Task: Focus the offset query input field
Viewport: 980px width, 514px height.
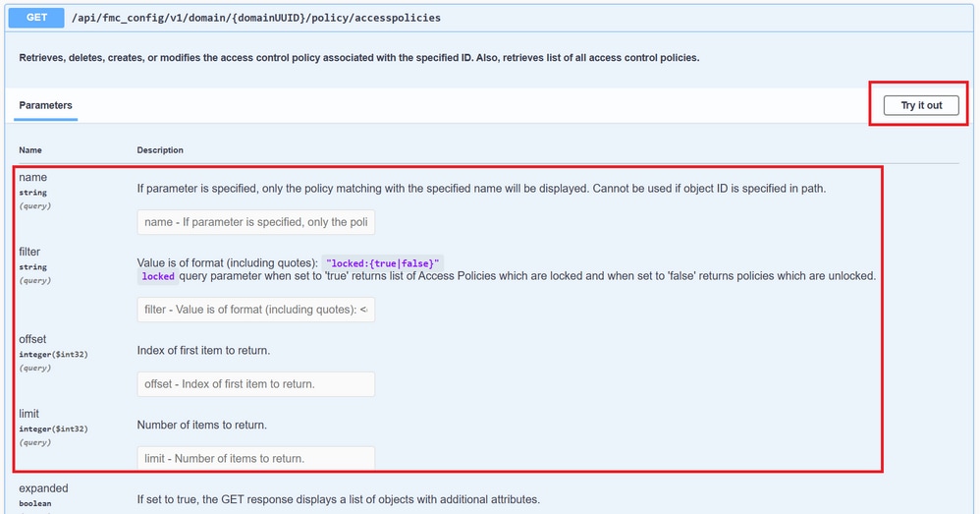Action: (x=255, y=384)
